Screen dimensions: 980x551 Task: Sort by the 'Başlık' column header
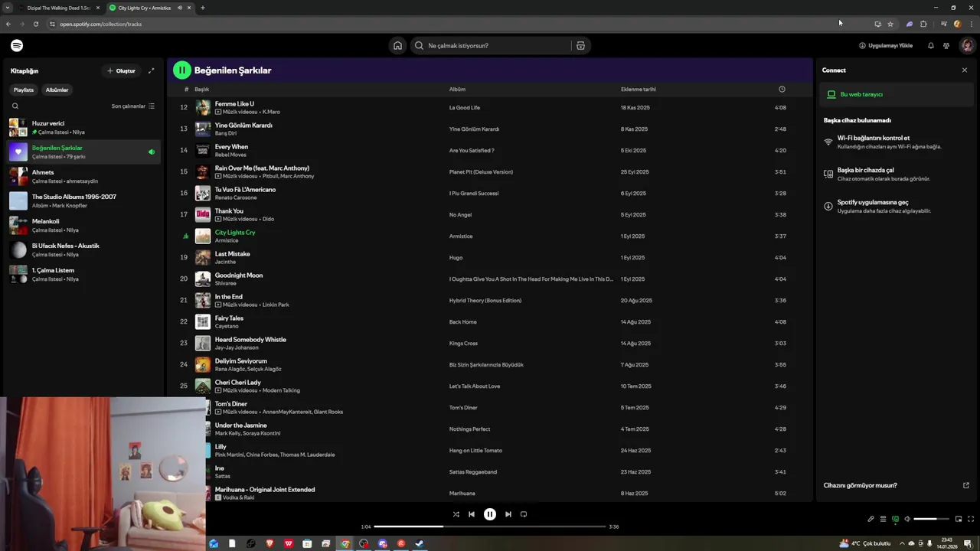(201, 90)
